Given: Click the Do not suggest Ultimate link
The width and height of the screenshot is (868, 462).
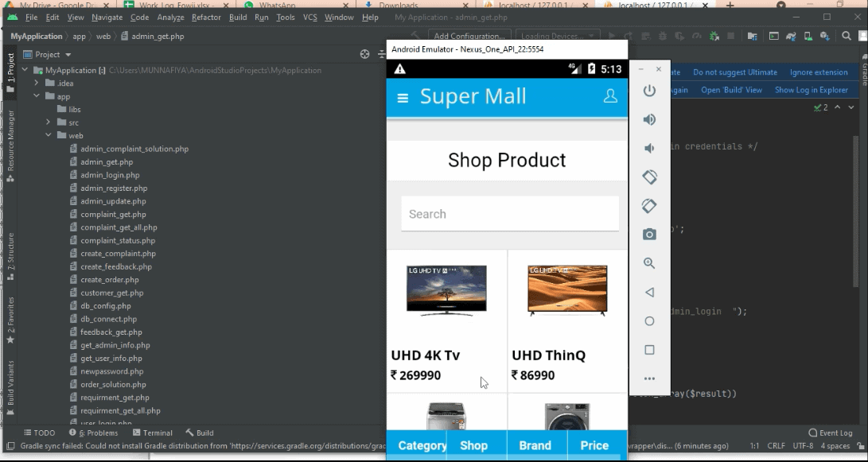Looking at the screenshot, I should [734, 72].
